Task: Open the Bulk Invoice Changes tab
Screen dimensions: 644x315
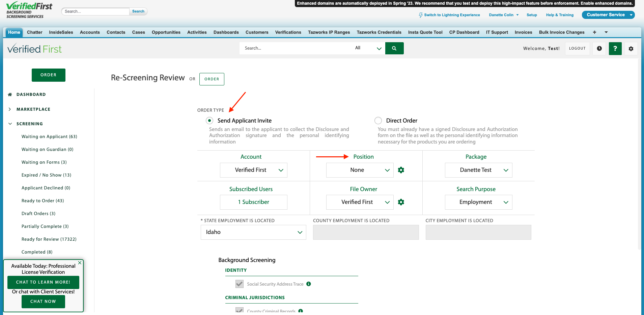Action: click(x=562, y=32)
